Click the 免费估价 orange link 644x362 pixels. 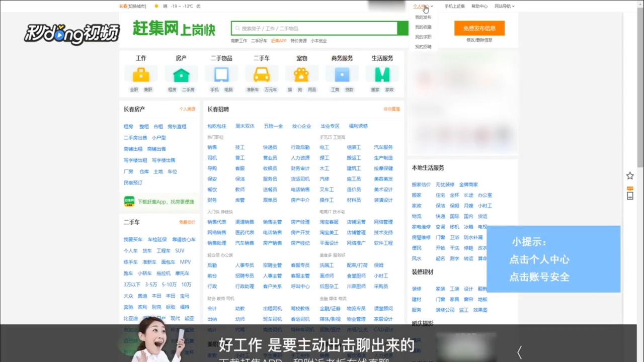[x=187, y=222]
